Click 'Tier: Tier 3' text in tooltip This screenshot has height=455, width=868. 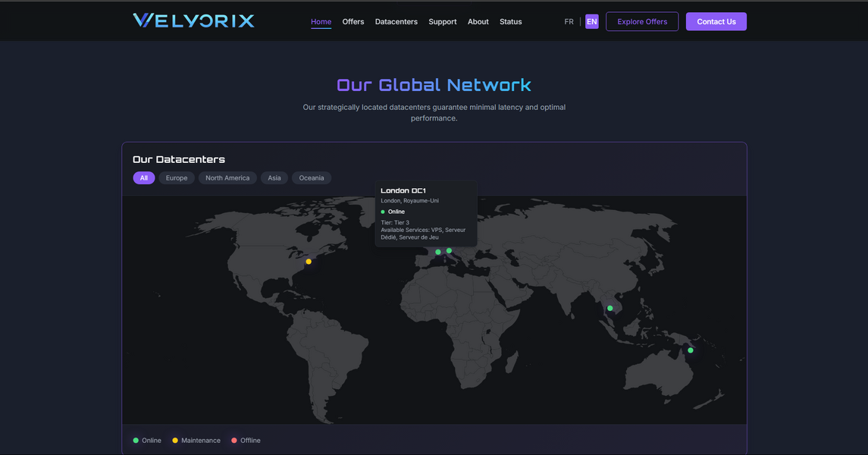[395, 222]
